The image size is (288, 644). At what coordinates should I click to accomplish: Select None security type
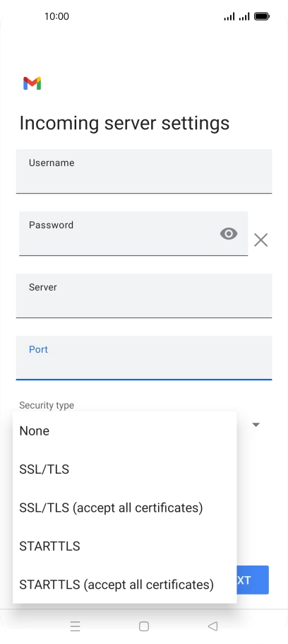click(x=125, y=431)
